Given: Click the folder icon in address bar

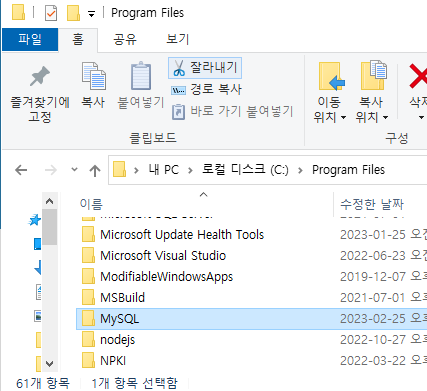Looking at the screenshot, I should point(119,169).
